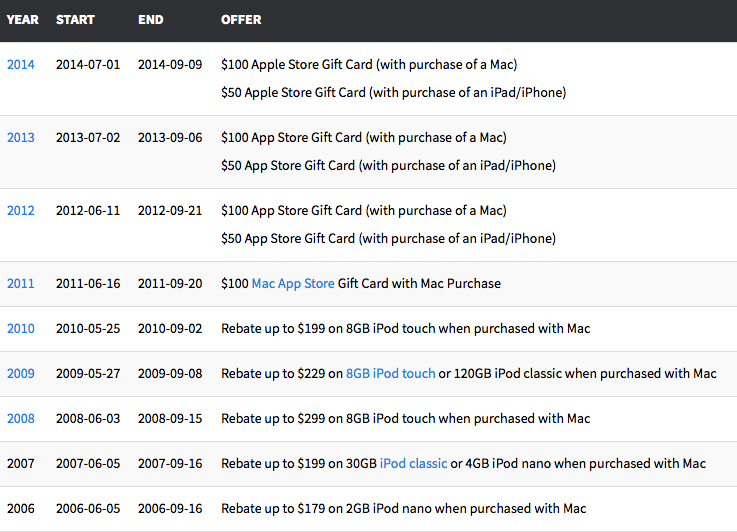Open the 2013 year link
Viewport: 737px width, 532px height.
tap(21, 137)
